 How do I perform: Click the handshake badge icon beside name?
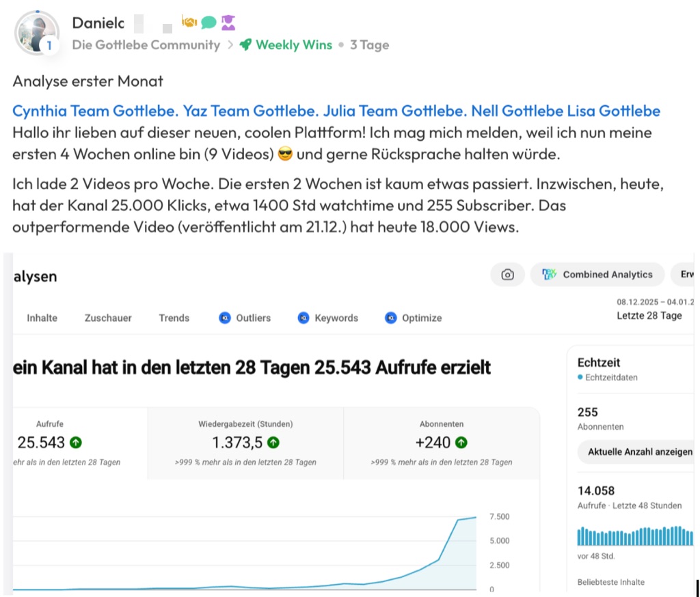click(189, 21)
